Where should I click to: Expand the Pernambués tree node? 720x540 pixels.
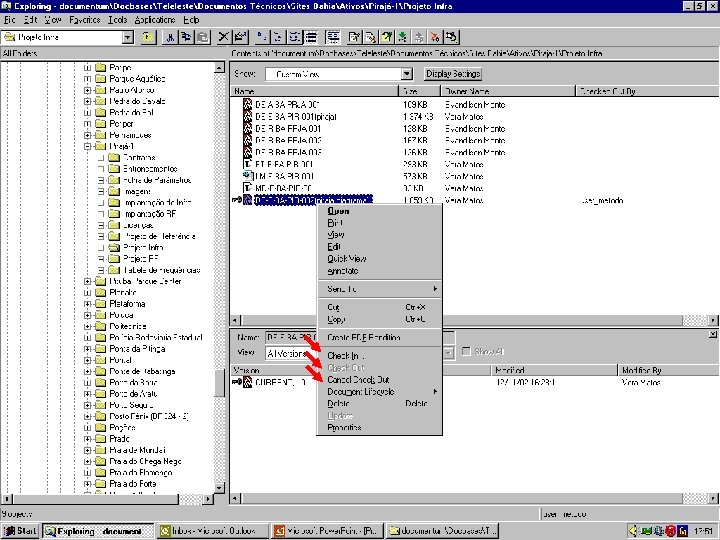87,135
